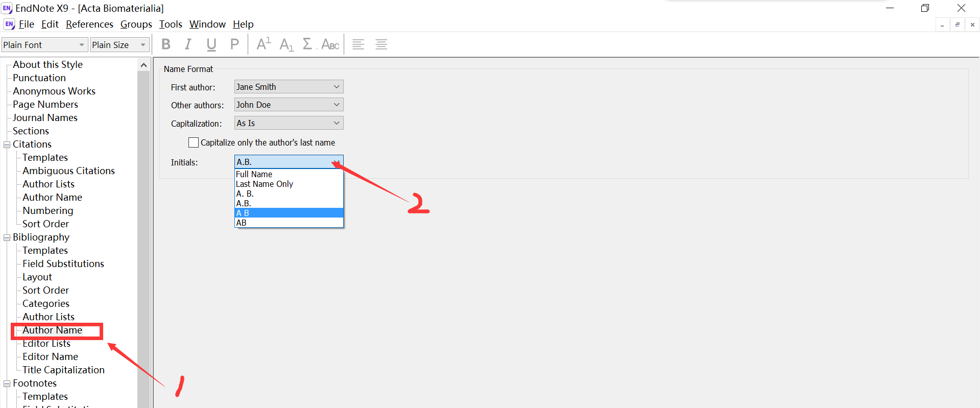Collapse the Citations tree node

(x=7, y=145)
